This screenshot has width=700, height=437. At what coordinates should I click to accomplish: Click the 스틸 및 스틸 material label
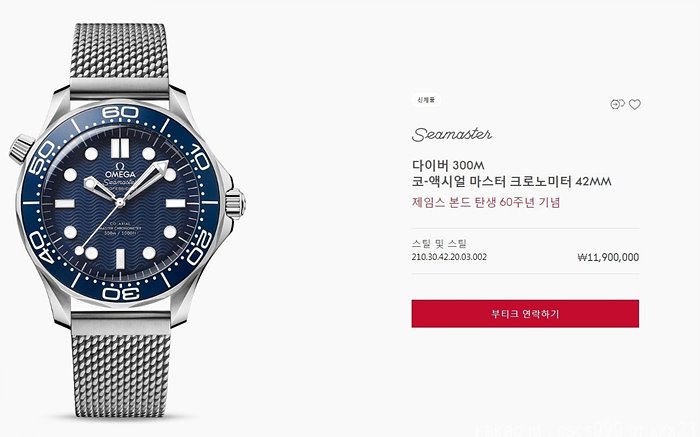coord(439,244)
